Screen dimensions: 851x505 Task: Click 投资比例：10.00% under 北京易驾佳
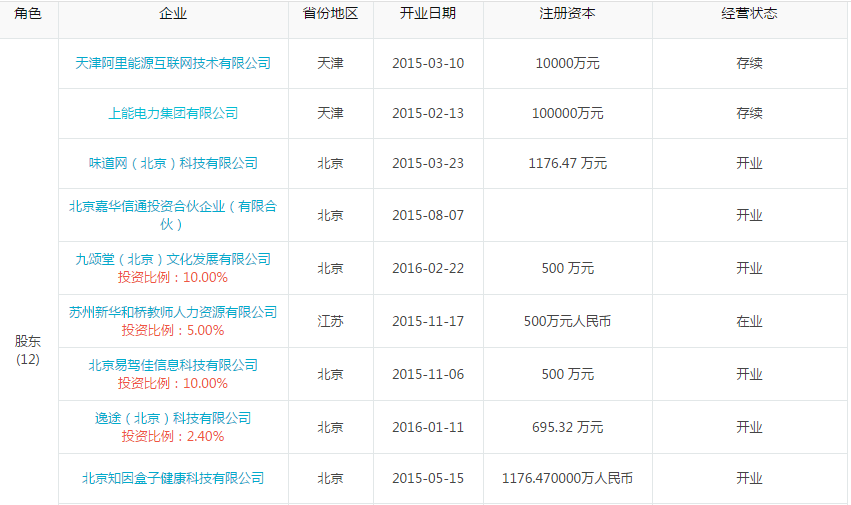[x=173, y=383]
